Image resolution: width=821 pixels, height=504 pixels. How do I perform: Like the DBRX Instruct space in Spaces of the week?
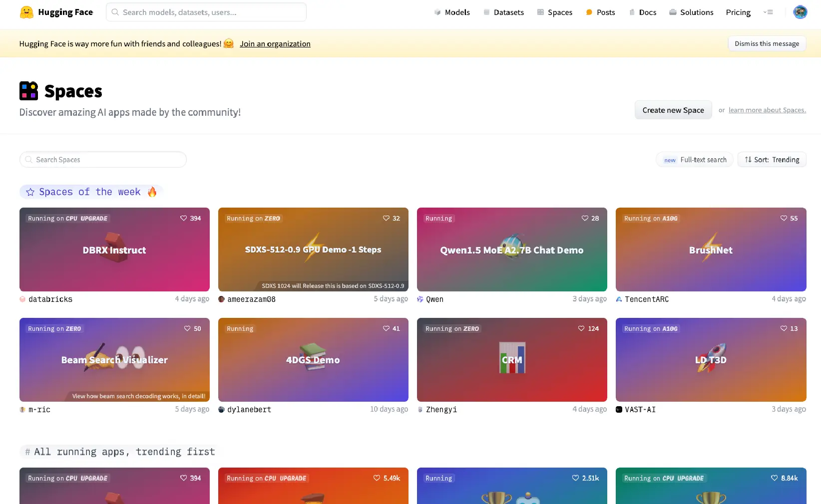click(x=183, y=218)
